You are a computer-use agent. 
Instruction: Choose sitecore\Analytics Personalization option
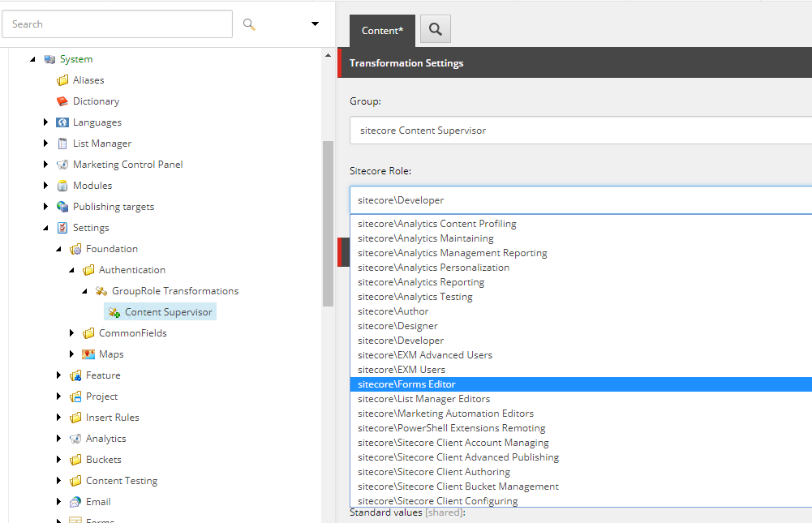coord(581,268)
